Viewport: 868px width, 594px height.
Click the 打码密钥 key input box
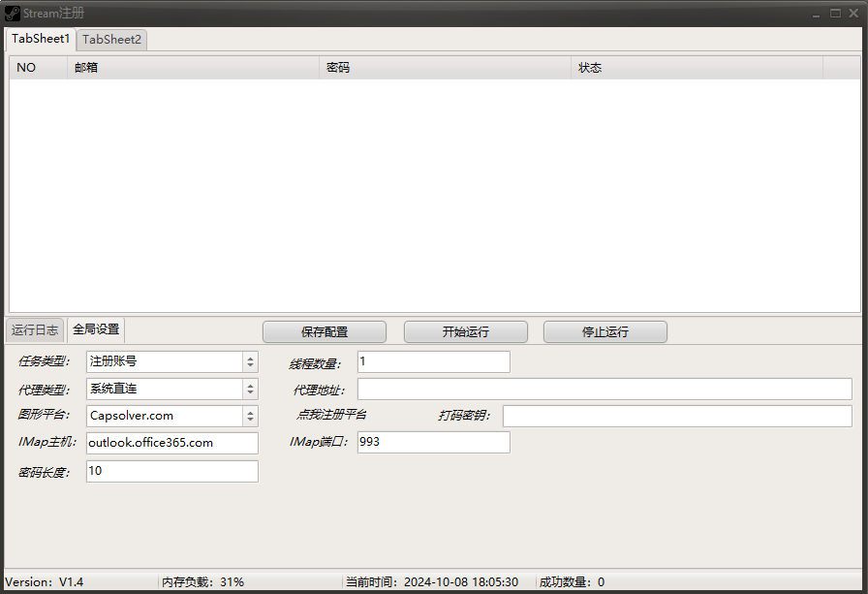(x=676, y=416)
